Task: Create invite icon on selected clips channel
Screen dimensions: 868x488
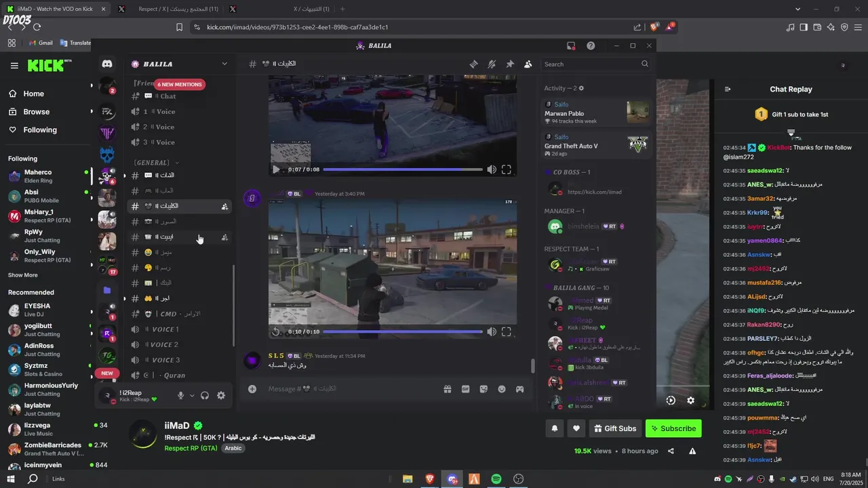Action: click(x=224, y=206)
